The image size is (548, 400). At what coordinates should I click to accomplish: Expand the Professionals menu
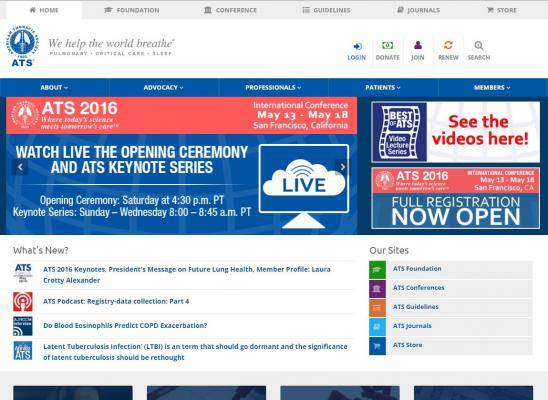coord(273,88)
